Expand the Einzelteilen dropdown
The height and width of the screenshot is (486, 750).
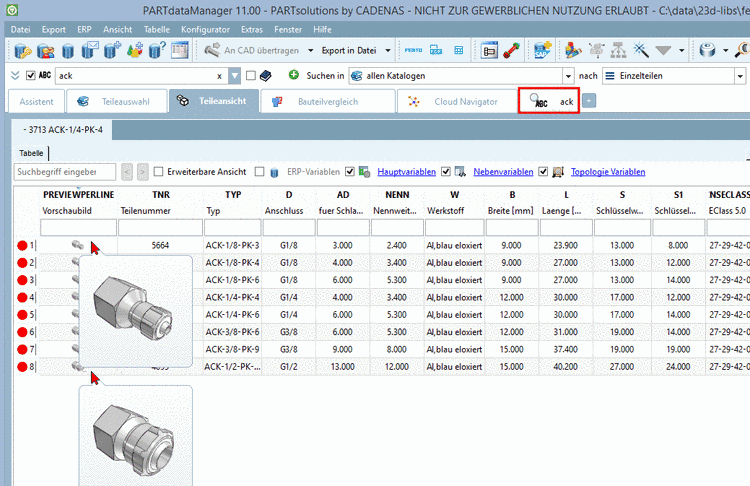[x=741, y=76]
